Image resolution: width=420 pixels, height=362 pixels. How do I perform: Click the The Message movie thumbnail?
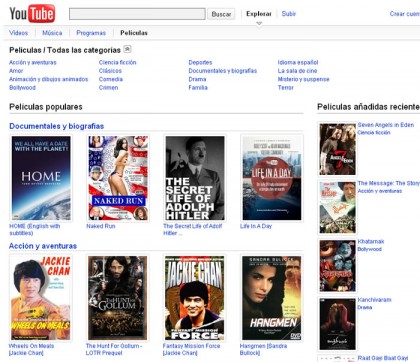tap(337, 207)
